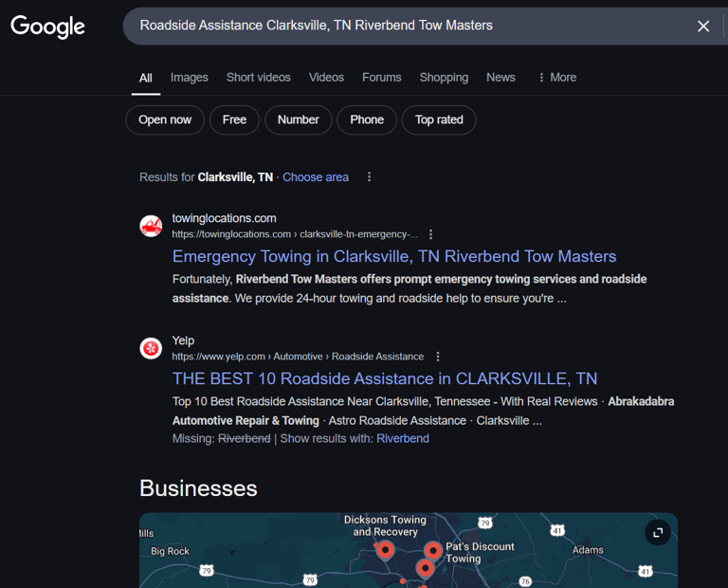728x588 pixels.
Task: Expand the Businesses map to full view
Action: (658, 533)
